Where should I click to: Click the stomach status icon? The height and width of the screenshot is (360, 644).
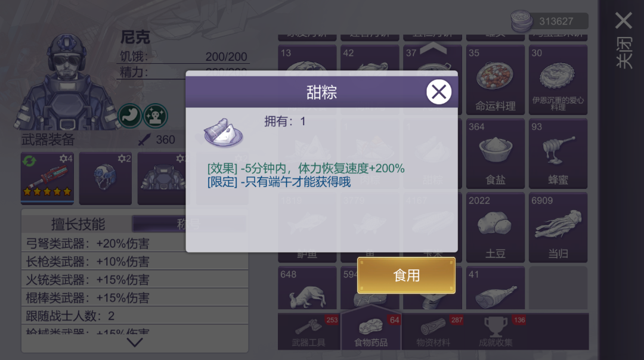tap(130, 116)
